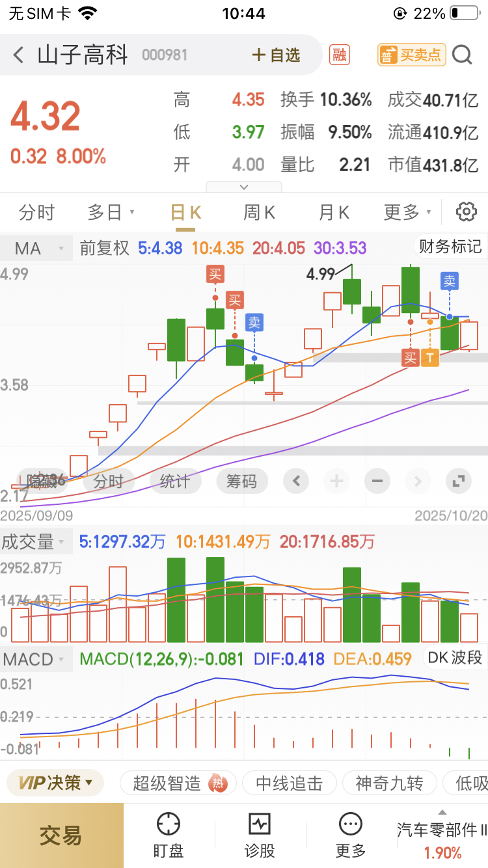The image size is (488, 868).
Task: Tap the stock name 山子高科
Action: click(x=83, y=55)
